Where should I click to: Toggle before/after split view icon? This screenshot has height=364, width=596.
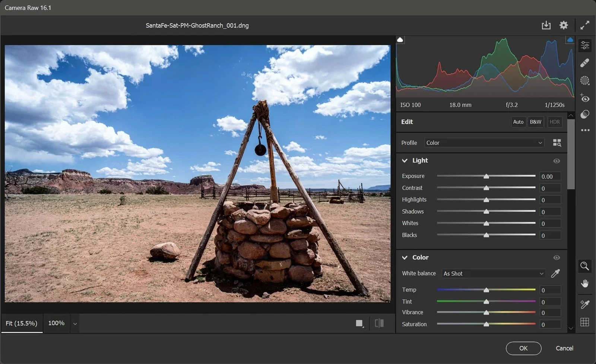pyautogui.click(x=379, y=323)
